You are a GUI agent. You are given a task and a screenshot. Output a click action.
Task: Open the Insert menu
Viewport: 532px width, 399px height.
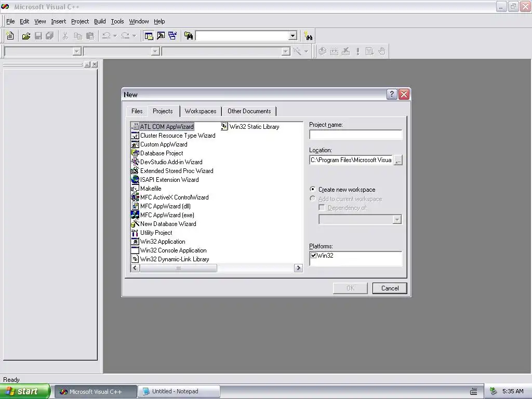(x=58, y=21)
